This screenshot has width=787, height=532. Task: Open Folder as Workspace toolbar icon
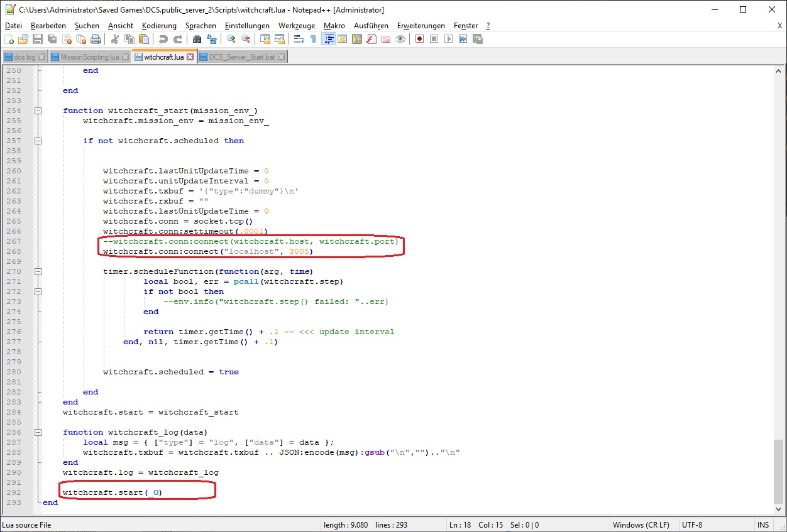[x=386, y=39]
